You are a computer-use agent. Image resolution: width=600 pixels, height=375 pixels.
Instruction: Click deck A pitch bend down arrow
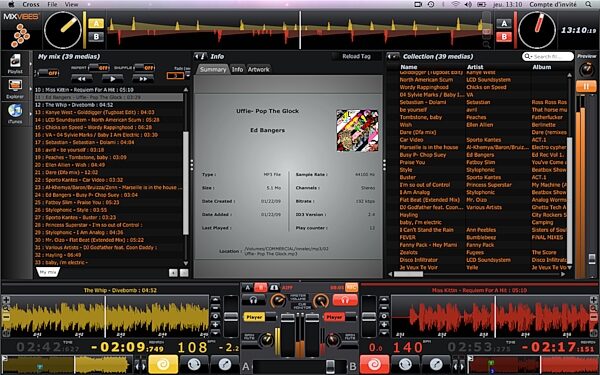coord(215,333)
